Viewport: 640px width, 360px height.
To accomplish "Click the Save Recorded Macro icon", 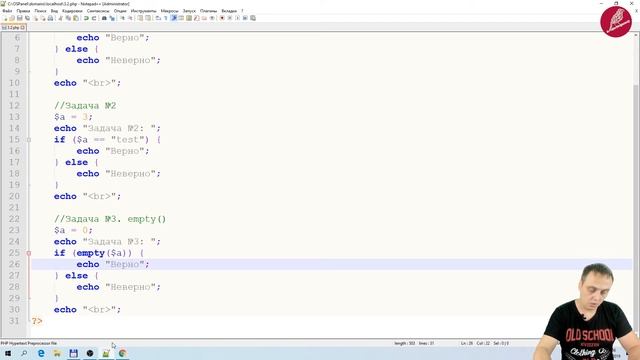I will tap(253, 18).
